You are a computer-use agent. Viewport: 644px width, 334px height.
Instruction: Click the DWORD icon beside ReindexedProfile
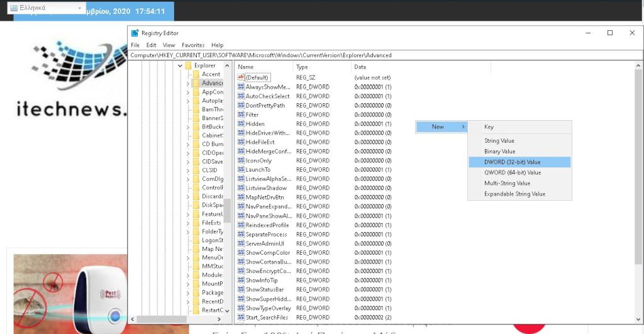coord(241,225)
